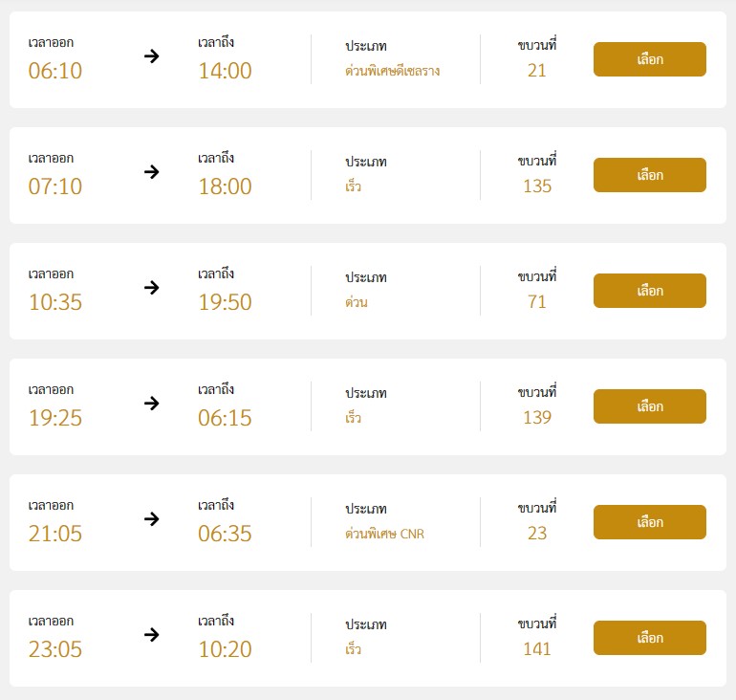This screenshot has height=700, width=736.
Task: Click the 14:00 arrival time
Action: [x=225, y=71]
